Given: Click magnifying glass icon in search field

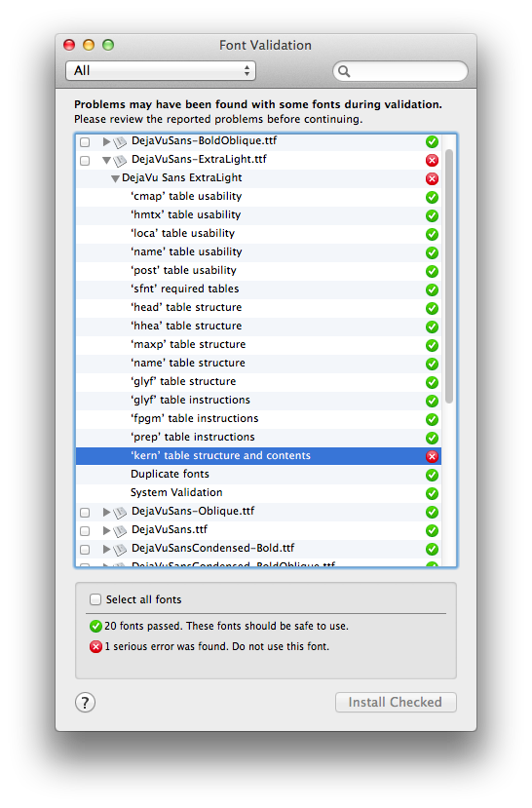Looking at the screenshot, I should point(344,71).
